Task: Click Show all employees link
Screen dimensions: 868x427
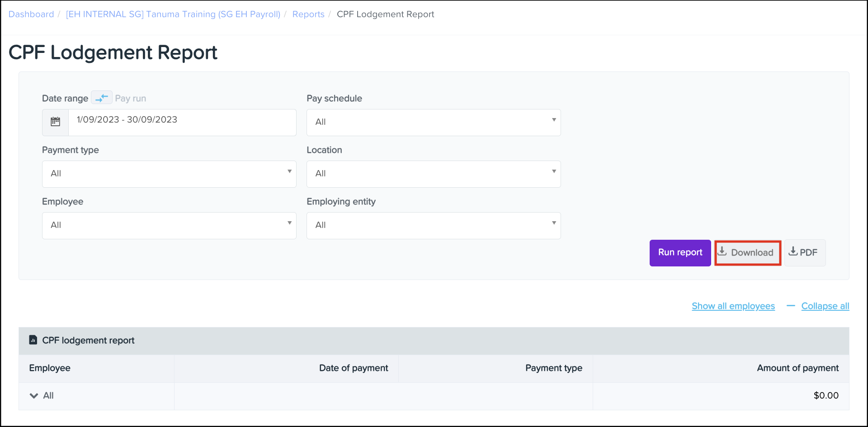Action: click(733, 306)
